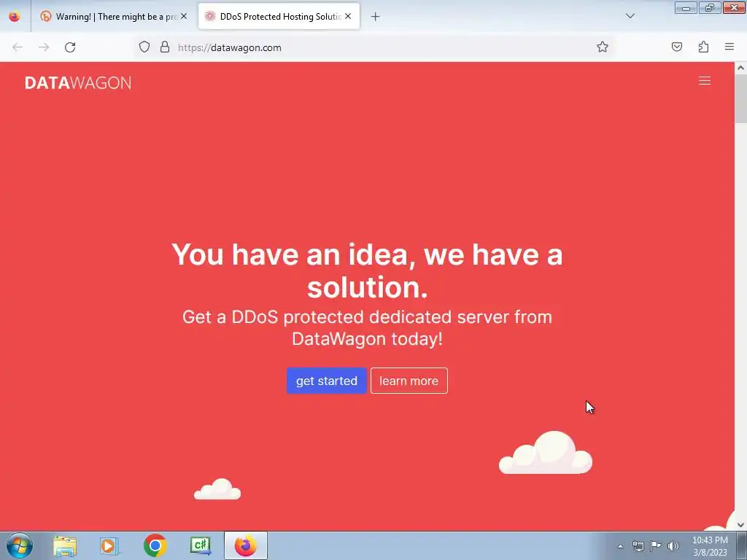Show hidden system tray icons arrow
This screenshot has height=560, width=747.
620,546
